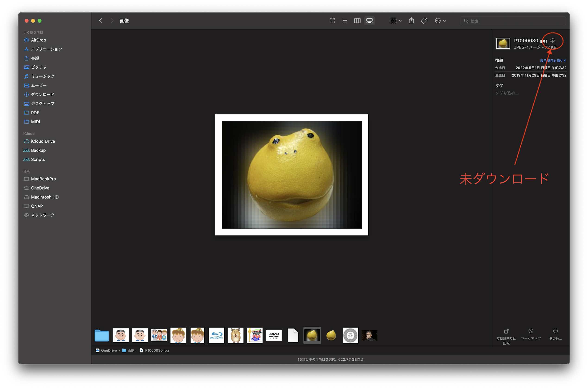Viewport: 588px width, 388px height.
Task: Click OneDrive in the path bar
Action: click(109, 350)
